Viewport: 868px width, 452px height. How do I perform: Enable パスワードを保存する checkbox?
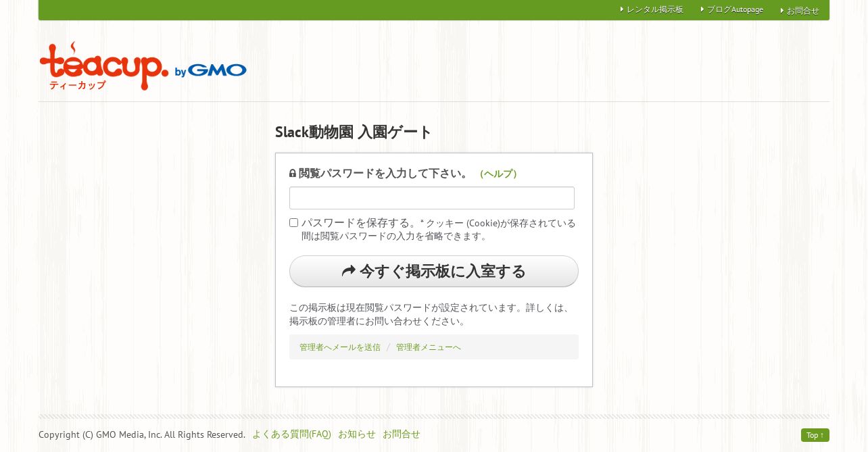[x=293, y=223]
